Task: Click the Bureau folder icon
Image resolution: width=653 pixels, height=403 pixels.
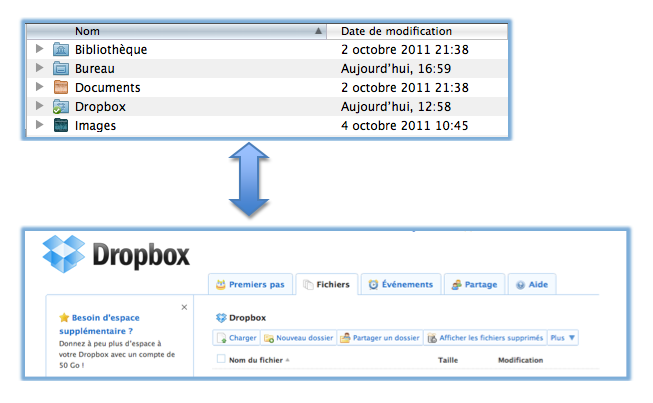Action: coord(61,68)
